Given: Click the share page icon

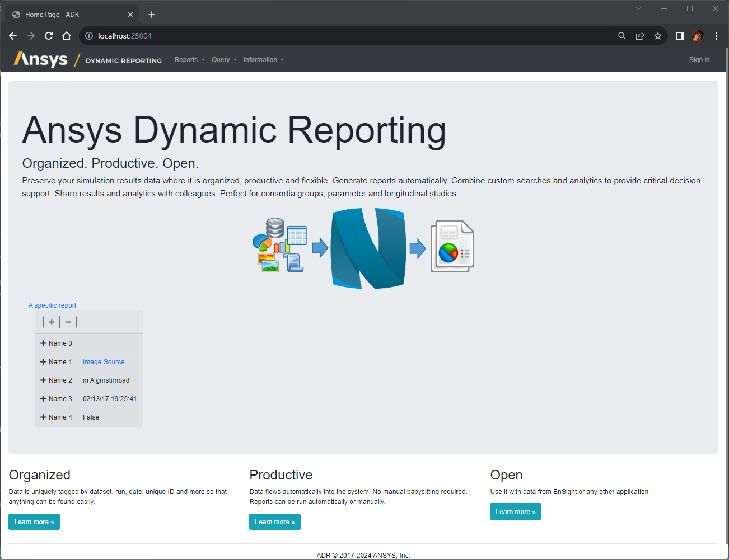Looking at the screenshot, I should click(x=640, y=36).
